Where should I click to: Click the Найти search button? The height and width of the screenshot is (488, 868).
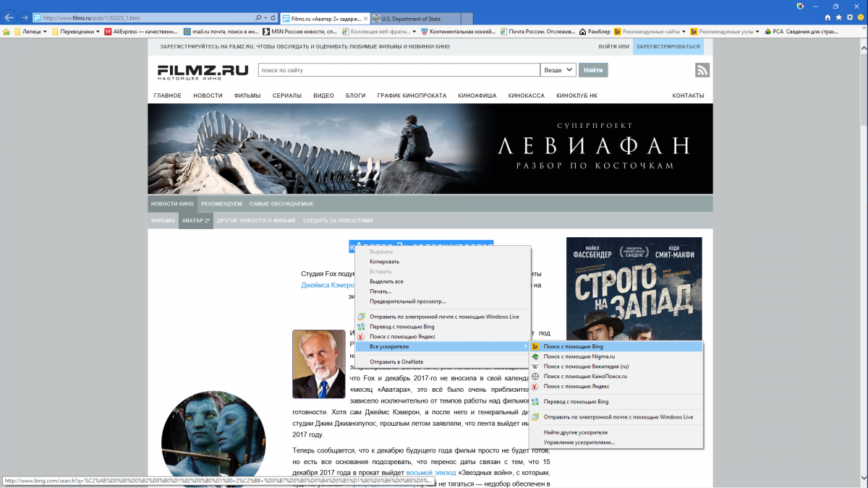click(x=593, y=70)
